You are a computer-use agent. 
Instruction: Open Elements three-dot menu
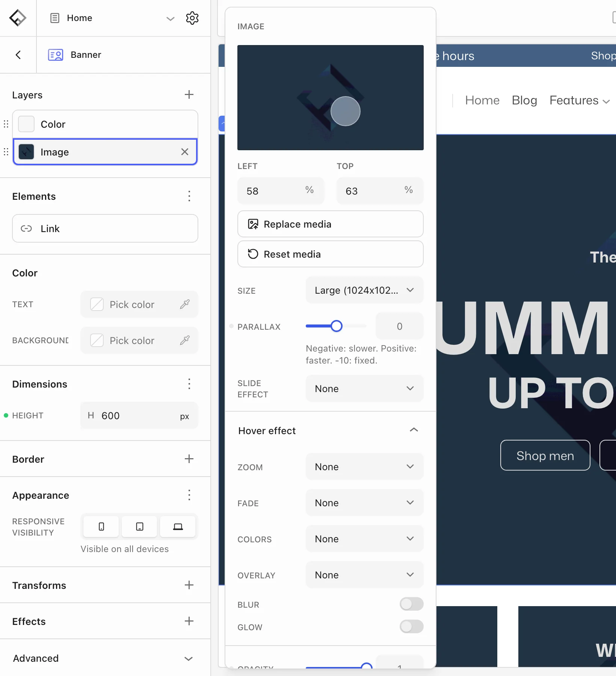(189, 196)
